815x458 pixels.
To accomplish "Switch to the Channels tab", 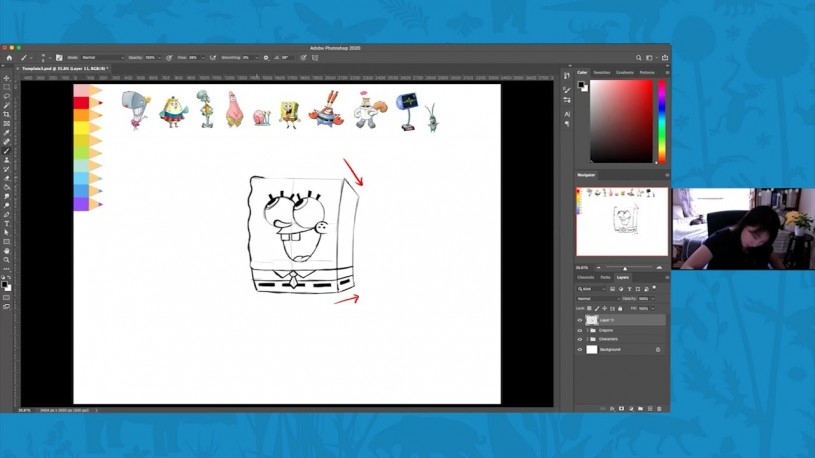I will [x=586, y=277].
